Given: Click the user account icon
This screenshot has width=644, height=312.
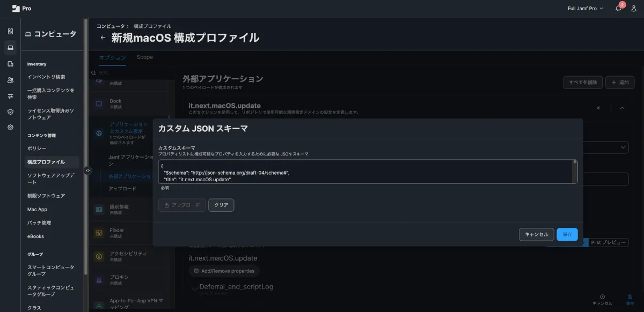Looking at the screenshot, I should tap(634, 9).
